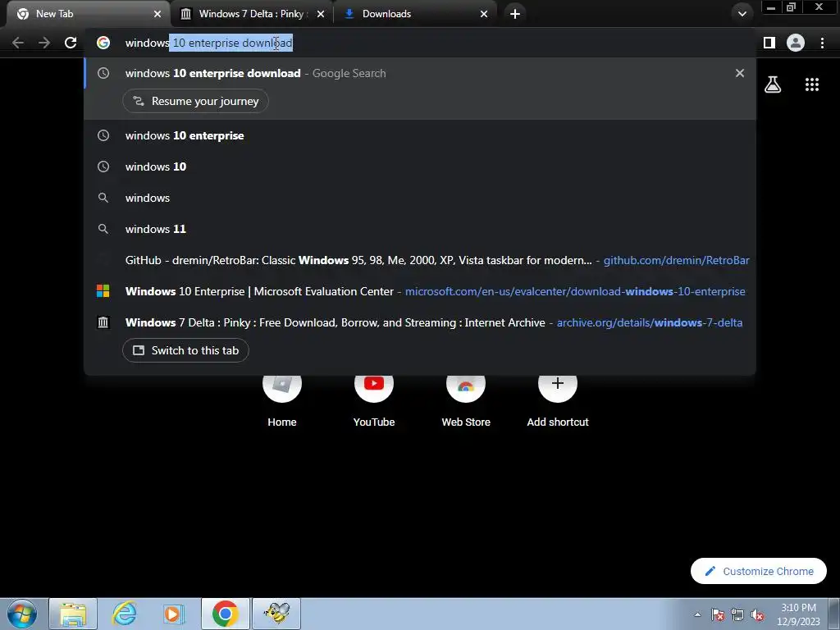Viewport: 840px width, 630px height.
Task: Open a new tab with plus button
Action: (515, 14)
